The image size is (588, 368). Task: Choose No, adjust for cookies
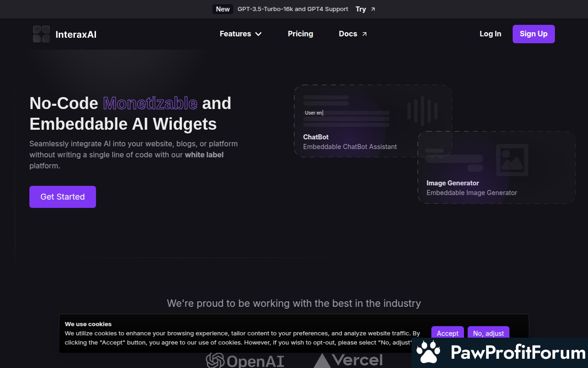pos(488,333)
